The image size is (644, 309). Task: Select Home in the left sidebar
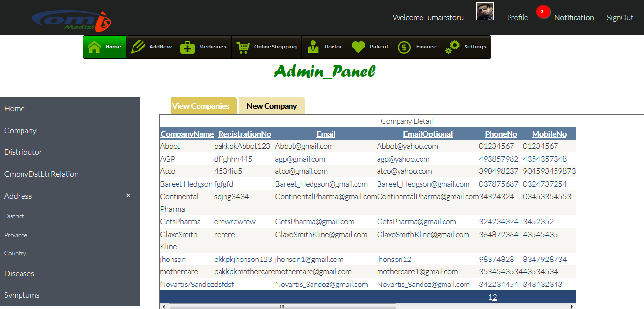[x=15, y=109]
